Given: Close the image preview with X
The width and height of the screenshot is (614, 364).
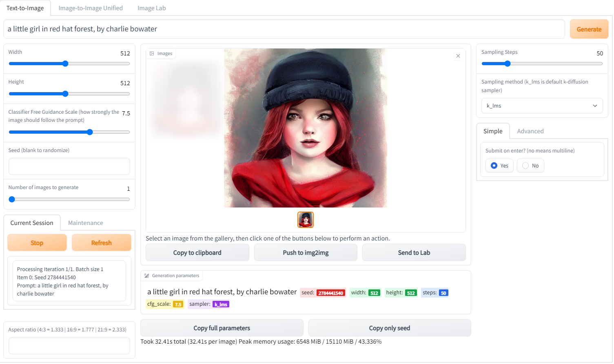Looking at the screenshot, I should tap(458, 56).
